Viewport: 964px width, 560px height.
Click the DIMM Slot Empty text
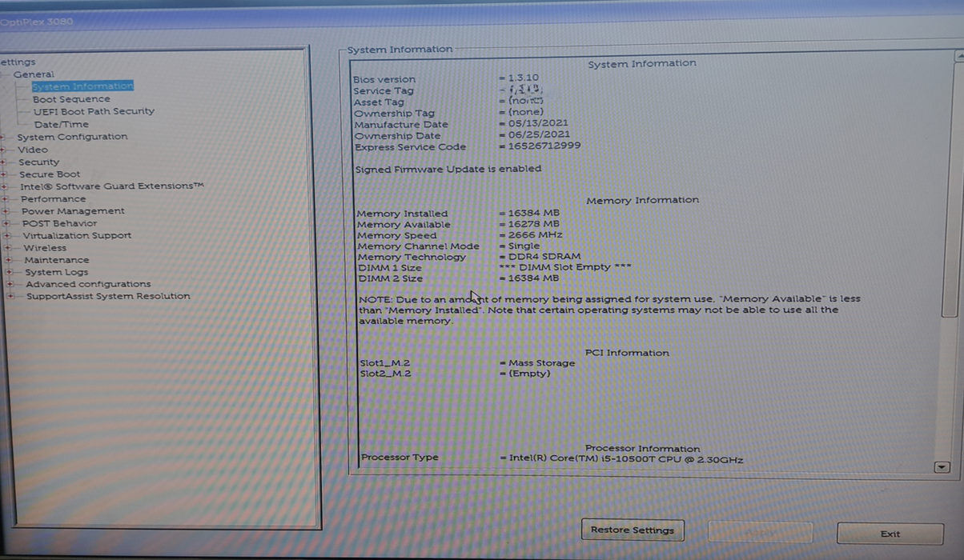tap(565, 267)
